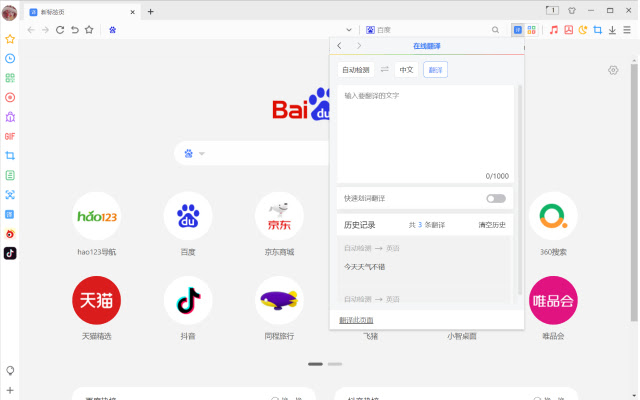Open the page settings gear icon
This screenshot has height=400, width=640.
613,70
